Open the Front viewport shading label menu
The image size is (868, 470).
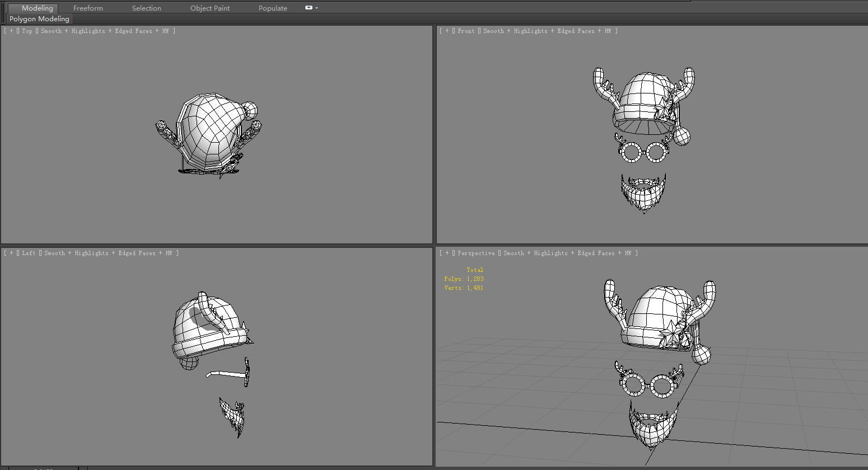pyautogui.click(x=547, y=31)
